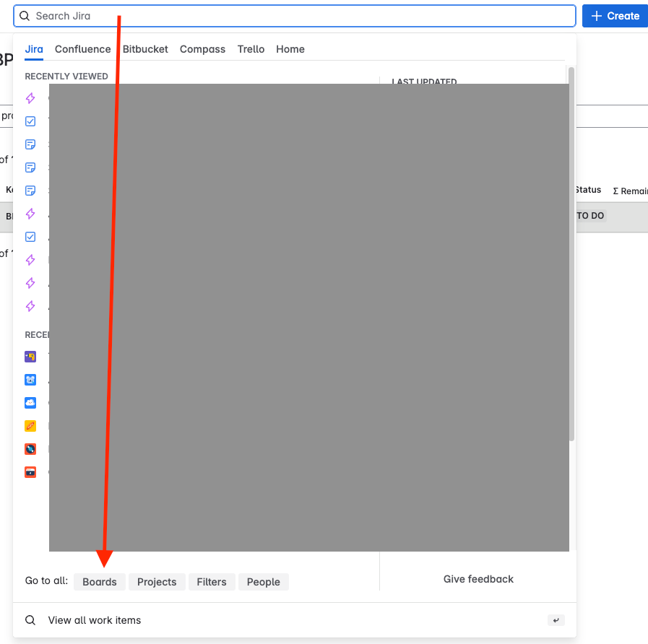Click the magnifier icon in Search Jira box

[x=25, y=16]
